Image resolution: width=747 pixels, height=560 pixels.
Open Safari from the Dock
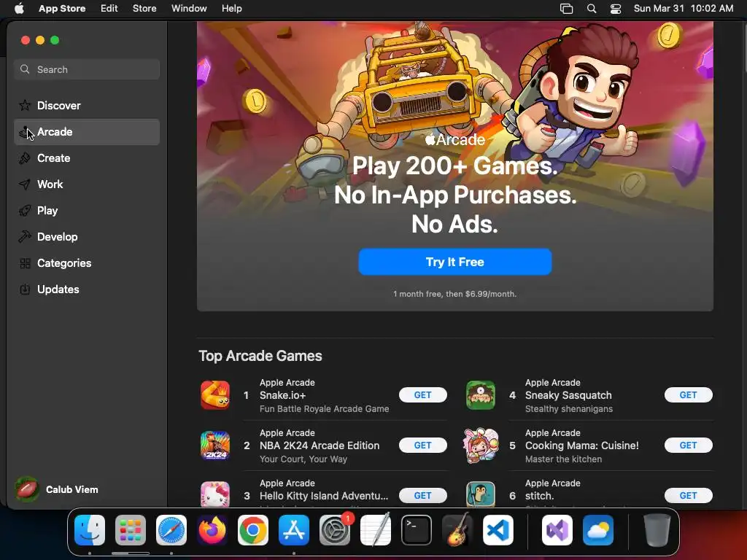click(x=171, y=530)
